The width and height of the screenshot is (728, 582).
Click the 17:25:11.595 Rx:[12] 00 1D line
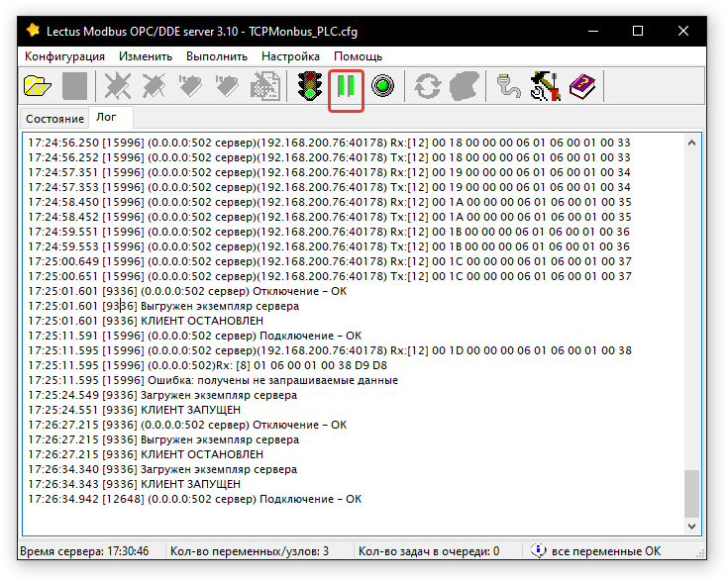(x=330, y=350)
